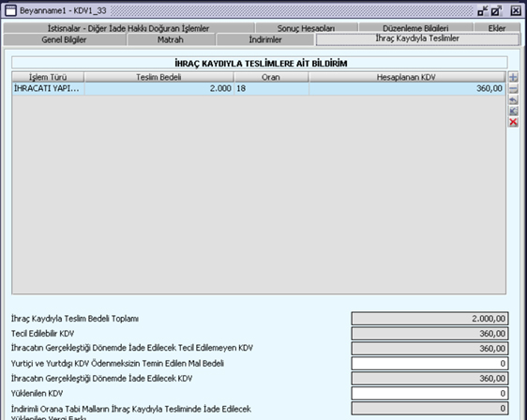The width and height of the screenshot is (527, 420).
Task: Click the iconify window icon in the title bar
Action: pyautogui.click(x=483, y=10)
